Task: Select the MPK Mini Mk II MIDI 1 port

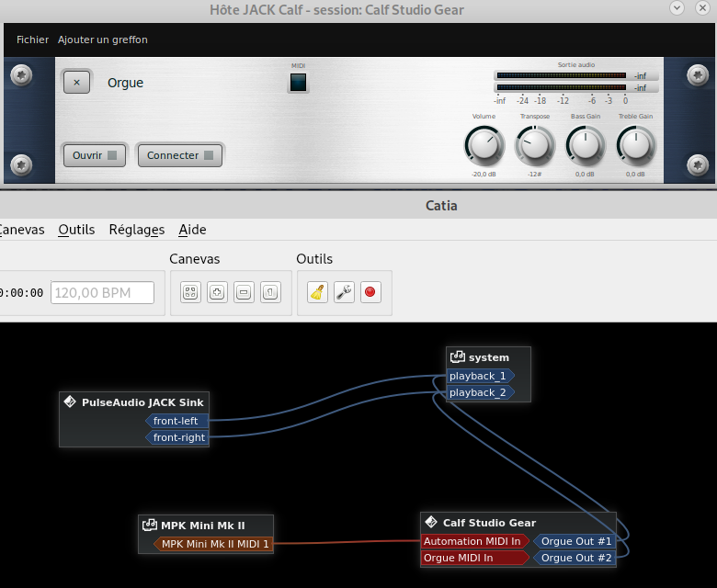Action: coord(213,544)
